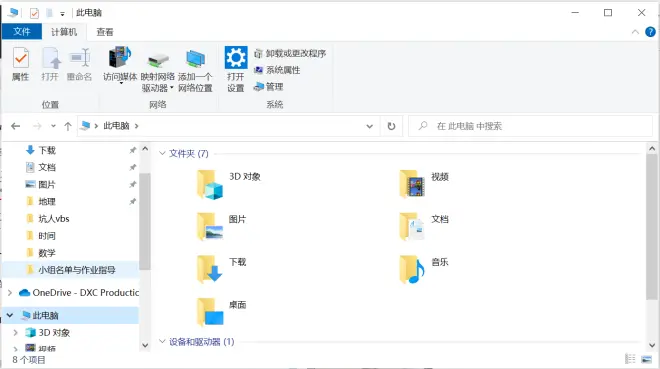660x369 pixels.
Task: Switch to large icons view icon
Action: (646, 359)
